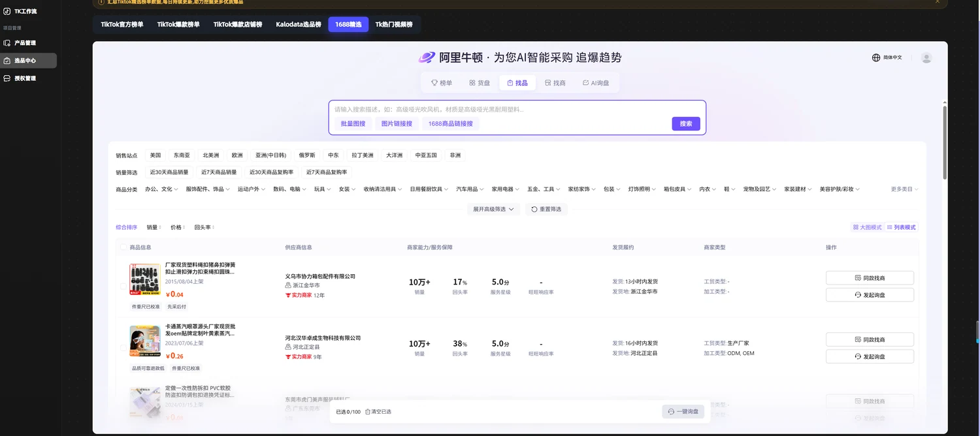Expand 展开高级筛选 advanced filters
980x436 pixels.
(x=493, y=210)
